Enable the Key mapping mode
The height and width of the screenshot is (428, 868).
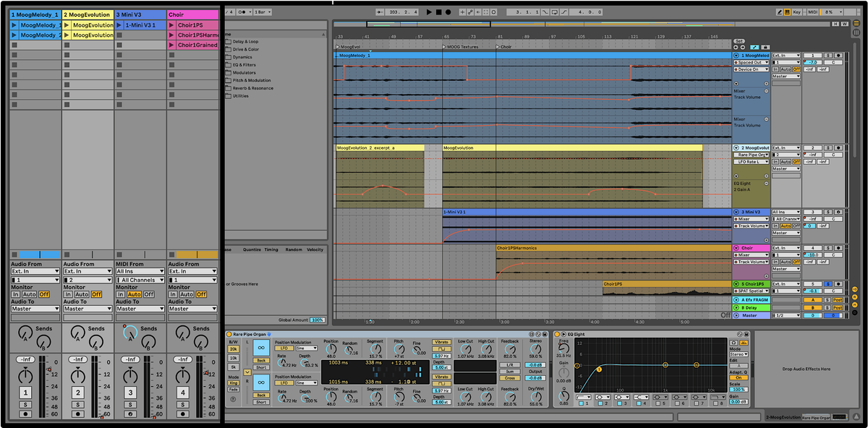(797, 12)
